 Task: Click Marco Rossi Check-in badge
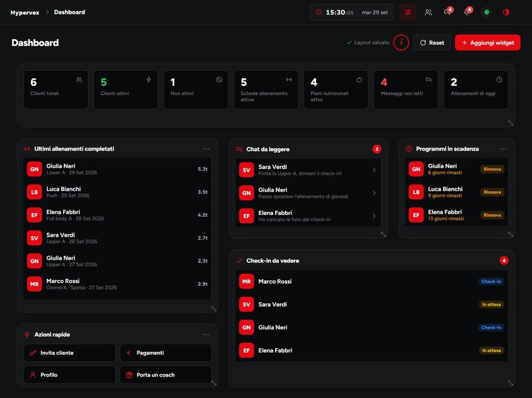pyautogui.click(x=491, y=281)
